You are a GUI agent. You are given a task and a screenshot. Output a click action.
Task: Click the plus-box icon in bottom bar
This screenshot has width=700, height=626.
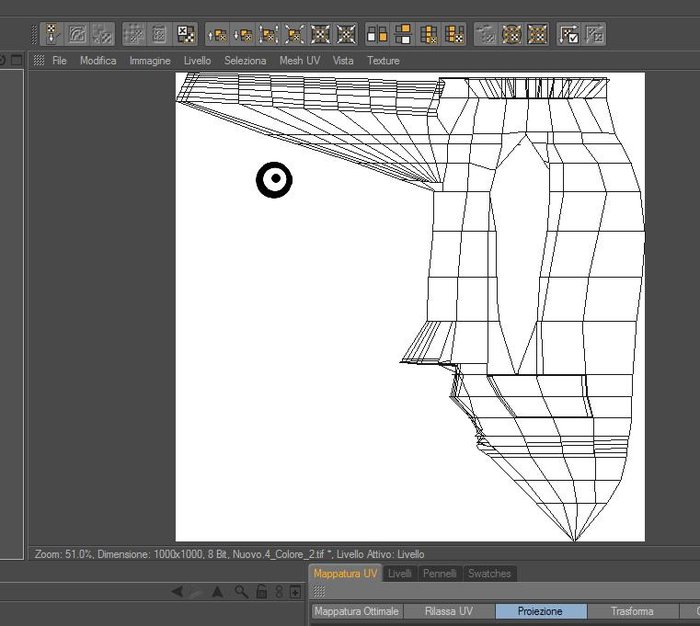(x=295, y=592)
